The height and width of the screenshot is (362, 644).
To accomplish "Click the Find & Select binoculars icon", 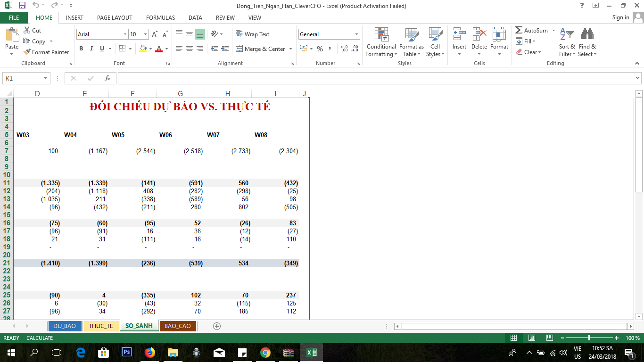I will (x=587, y=35).
